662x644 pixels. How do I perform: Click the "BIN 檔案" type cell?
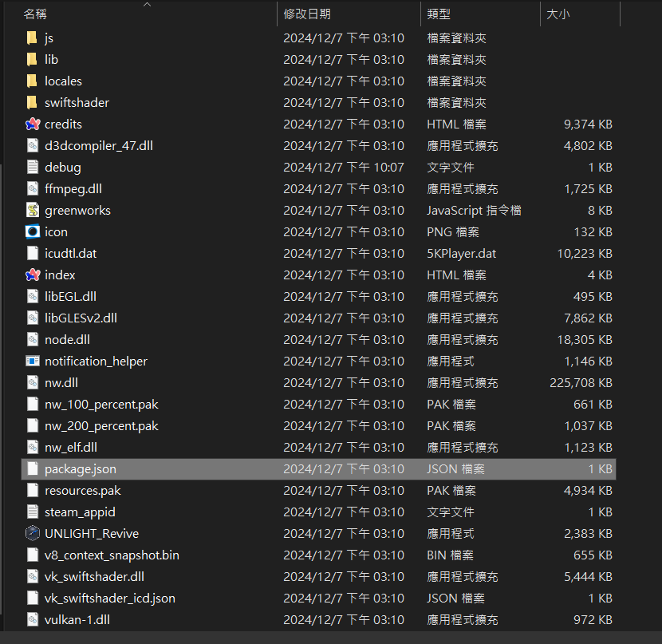click(450, 555)
